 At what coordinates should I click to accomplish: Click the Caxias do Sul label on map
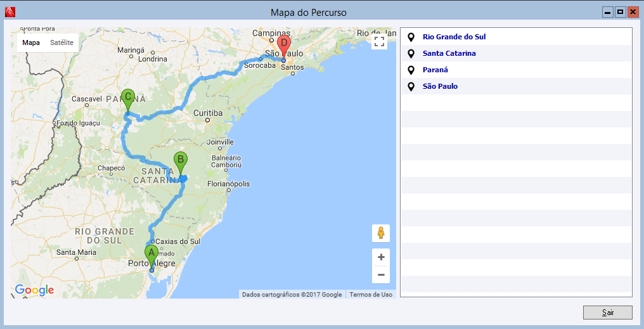click(178, 242)
